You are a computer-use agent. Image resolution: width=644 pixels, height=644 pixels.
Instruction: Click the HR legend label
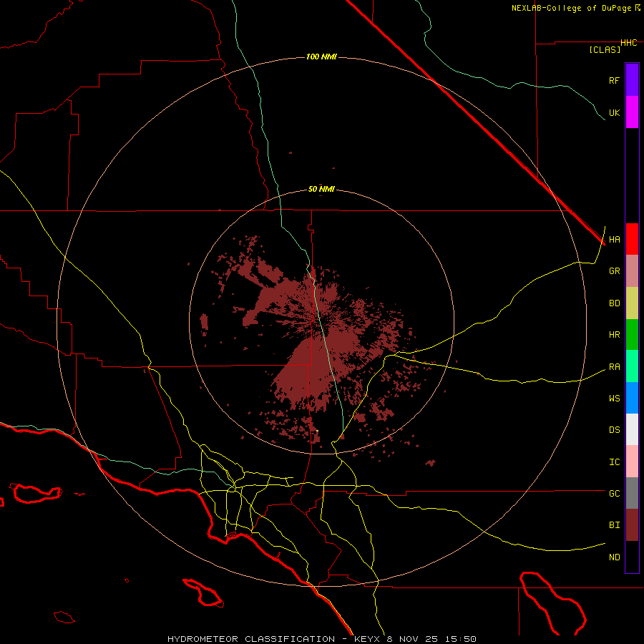614,335
